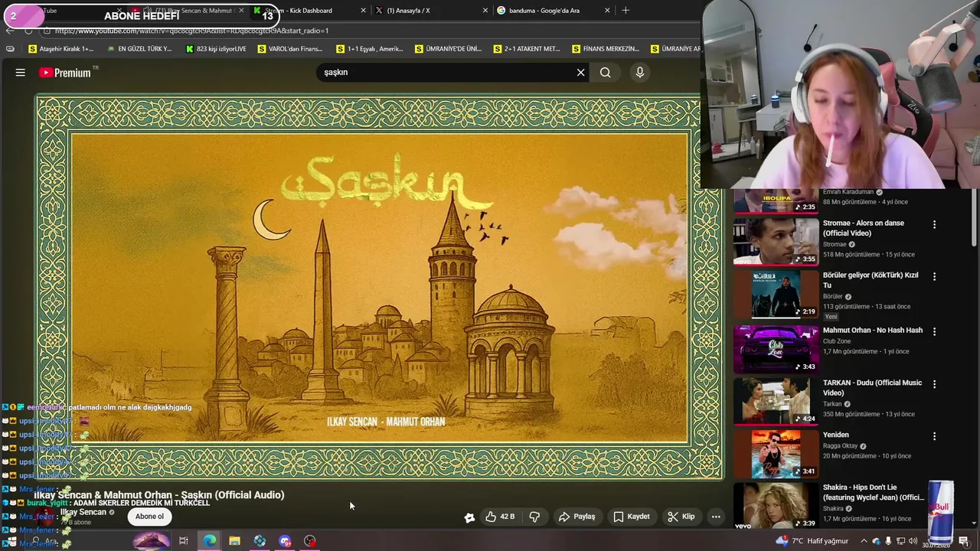Open Stromae - Alors on danse thumbnail
This screenshot has height=551, width=980.
click(x=776, y=241)
